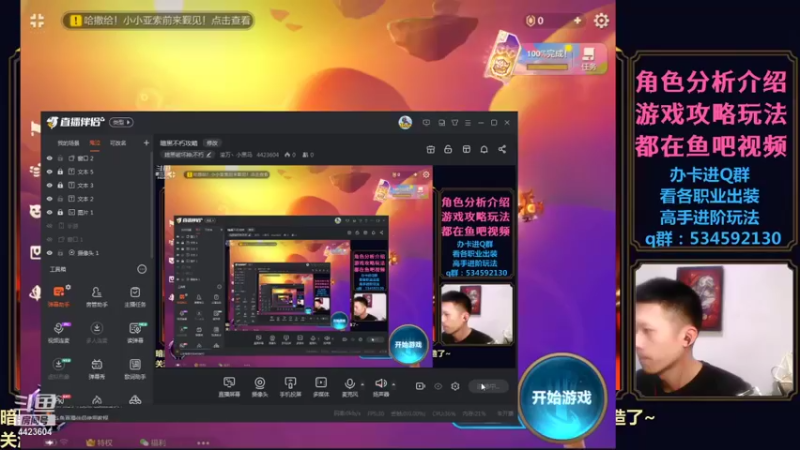Viewport: 800px width, 450px height.
Task: Click the record video icon in bottom bar
Action: pos(420,386)
